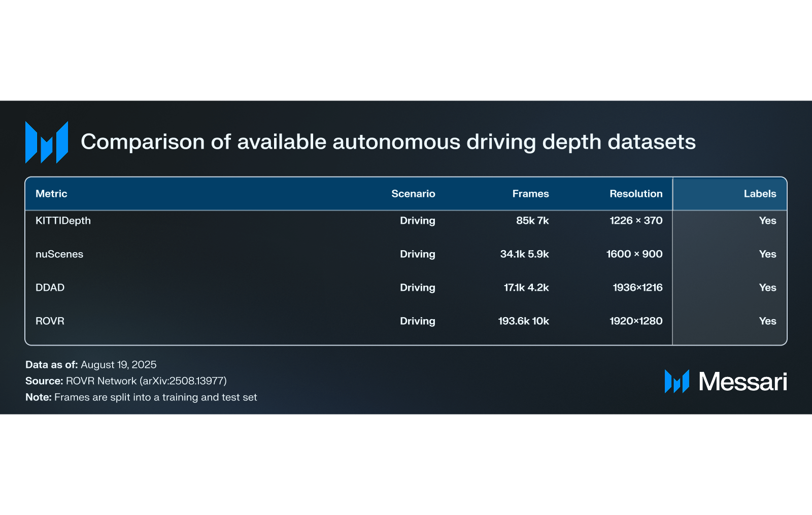Click the DDAD row name

pos(50,288)
